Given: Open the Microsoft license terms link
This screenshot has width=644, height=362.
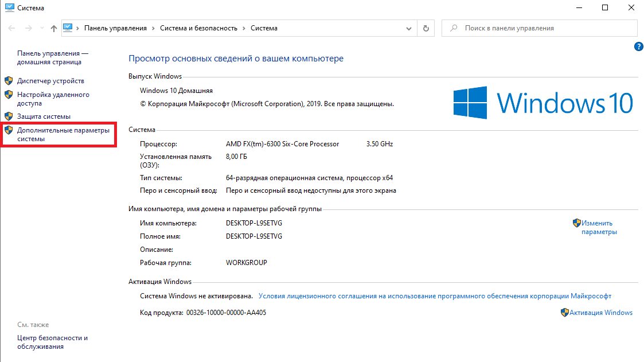Looking at the screenshot, I should 435,296.
